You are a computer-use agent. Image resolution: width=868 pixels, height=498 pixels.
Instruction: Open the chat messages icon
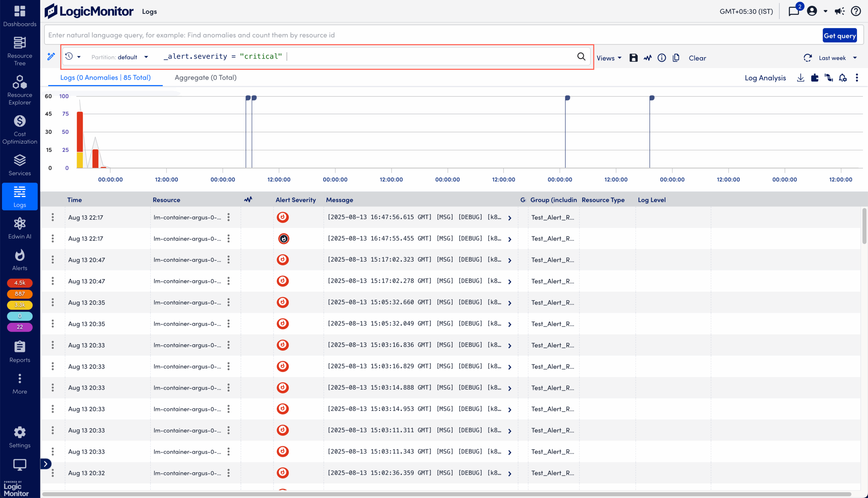794,11
